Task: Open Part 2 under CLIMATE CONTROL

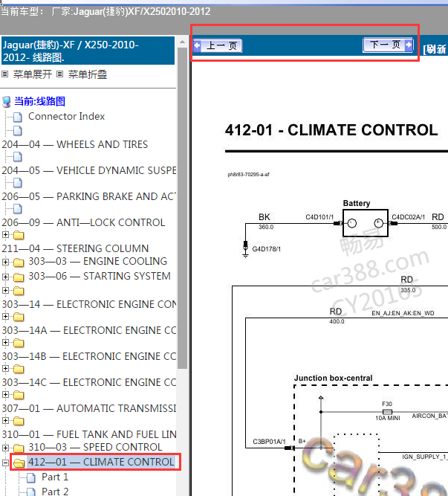Action: coord(55,492)
